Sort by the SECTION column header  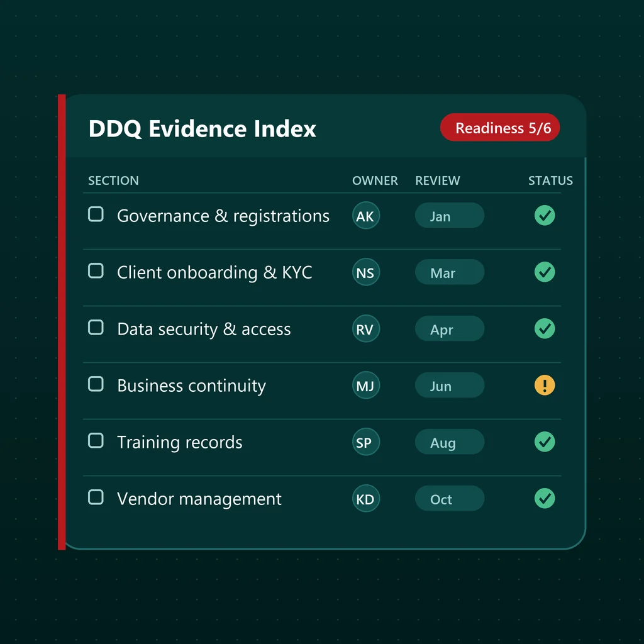click(x=113, y=180)
